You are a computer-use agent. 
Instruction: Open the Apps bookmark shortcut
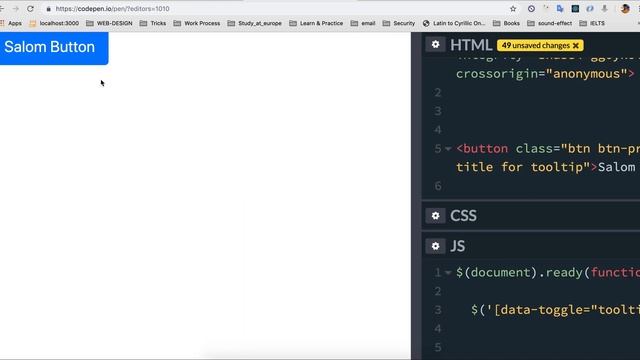[11, 23]
